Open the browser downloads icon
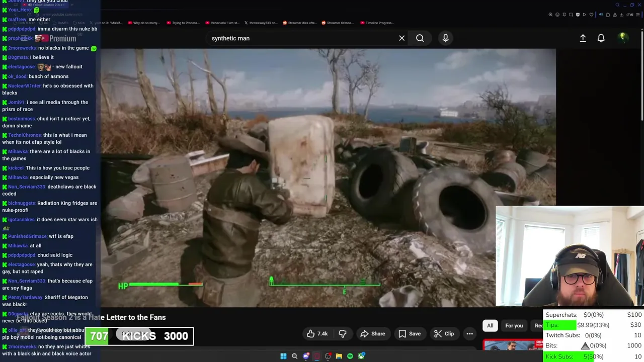The image size is (644, 362). click(x=621, y=15)
